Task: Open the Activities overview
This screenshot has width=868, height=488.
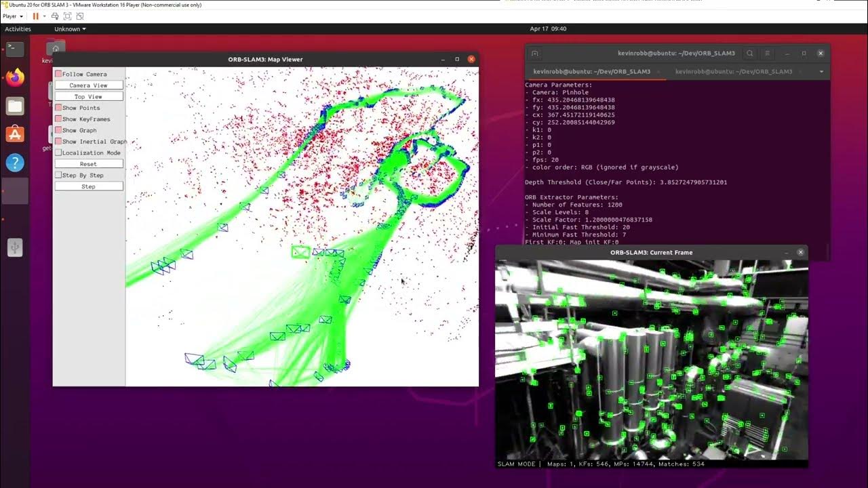Action: point(18,29)
